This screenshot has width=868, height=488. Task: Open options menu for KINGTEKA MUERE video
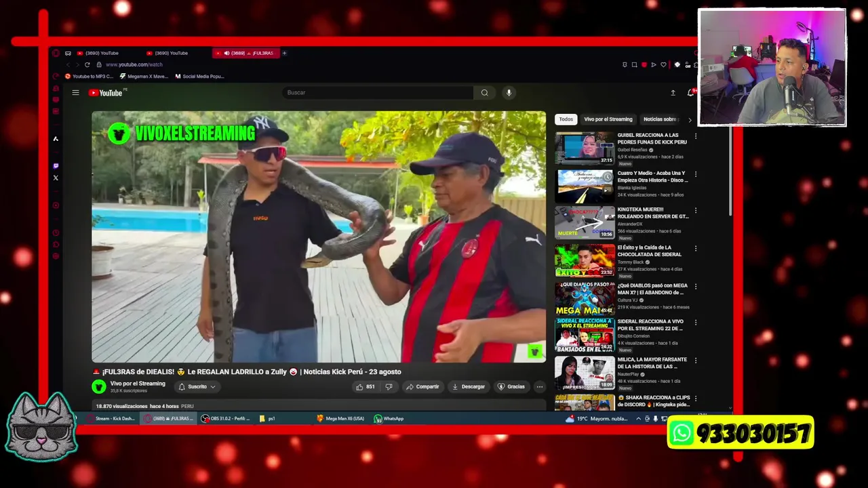coord(695,211)
